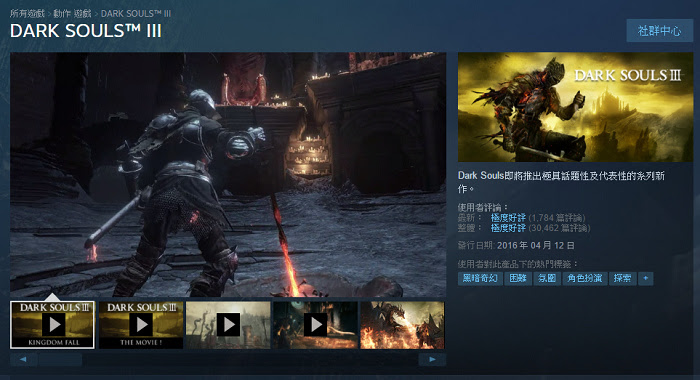Play the Dark Souls III 'The Movie' trailer

(141, 325)
